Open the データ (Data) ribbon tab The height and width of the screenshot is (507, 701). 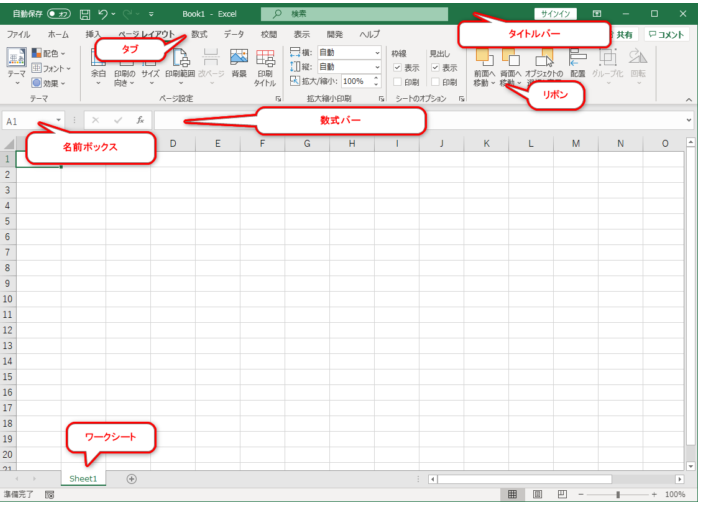point(233,34)
